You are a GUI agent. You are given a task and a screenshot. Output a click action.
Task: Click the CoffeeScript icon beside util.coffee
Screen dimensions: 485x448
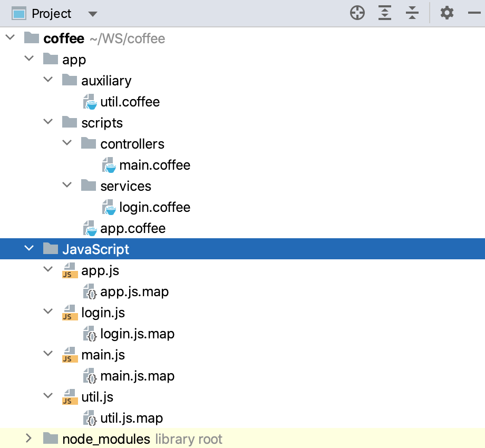coord(88,101)
